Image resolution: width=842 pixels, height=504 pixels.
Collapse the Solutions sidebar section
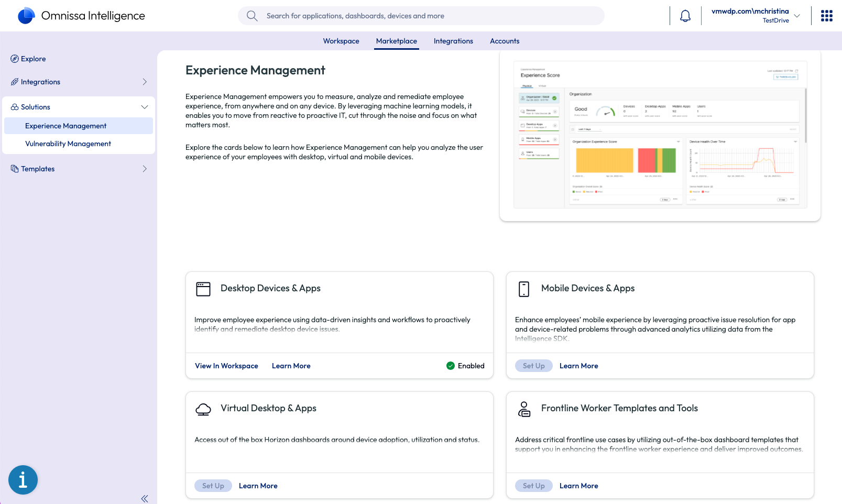tap(145, 107)
